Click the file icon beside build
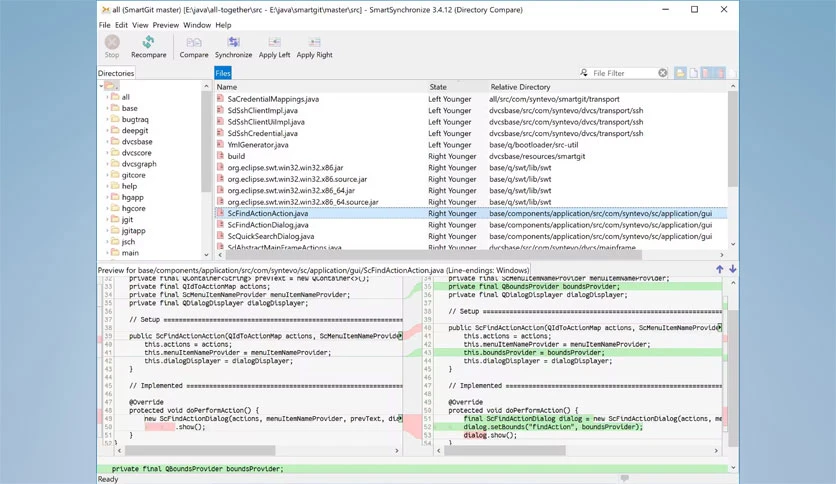This screenshot has height=484, width=836. pyautogui.click(x=220, y=156)
